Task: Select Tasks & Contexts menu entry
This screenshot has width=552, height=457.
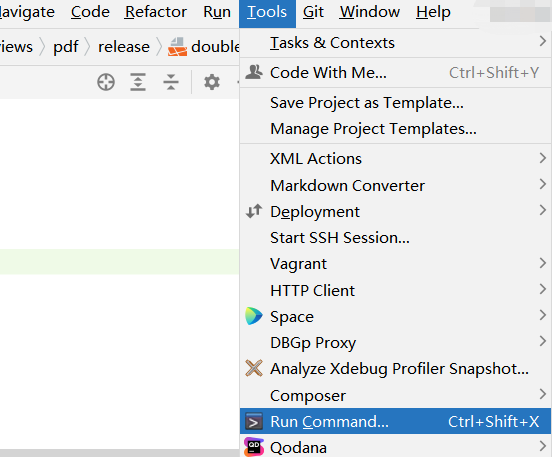Action: (395, 43)
